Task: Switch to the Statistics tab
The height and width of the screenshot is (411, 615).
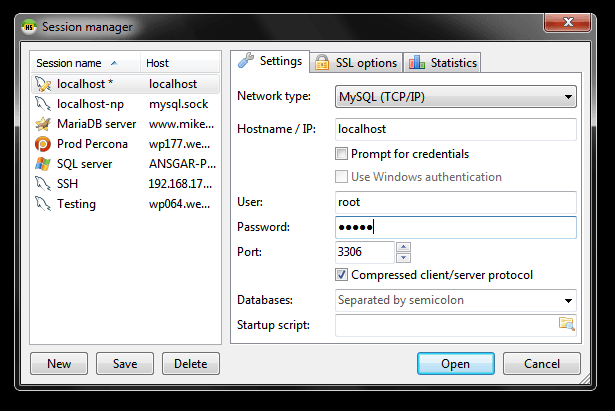Action: [x=443, y=62]
